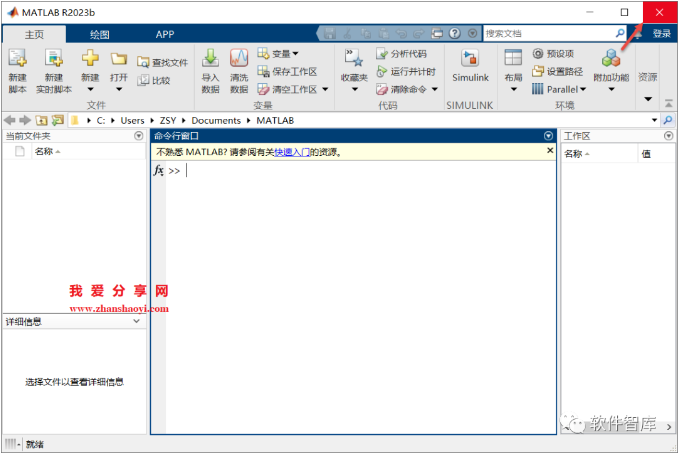Image resolution: width=679 pixels, height=453 pixels.
Task: Open 工作区 panel actions menu
Action: (x=669, y=136)
